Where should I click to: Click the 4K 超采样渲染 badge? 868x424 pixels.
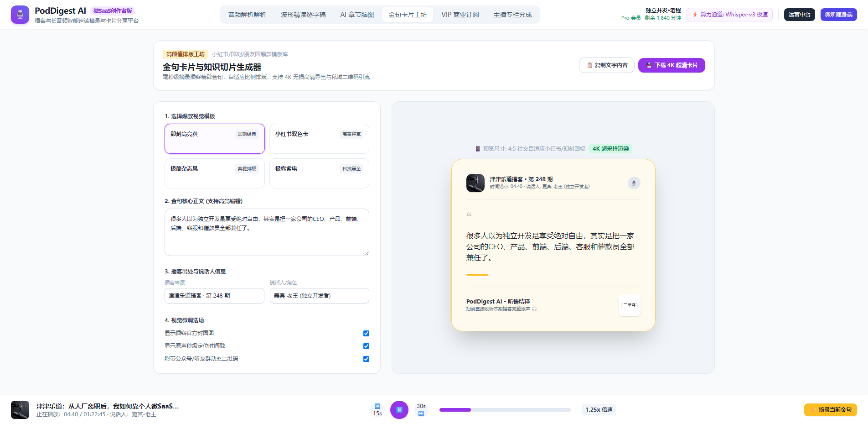tap(610, 149)
